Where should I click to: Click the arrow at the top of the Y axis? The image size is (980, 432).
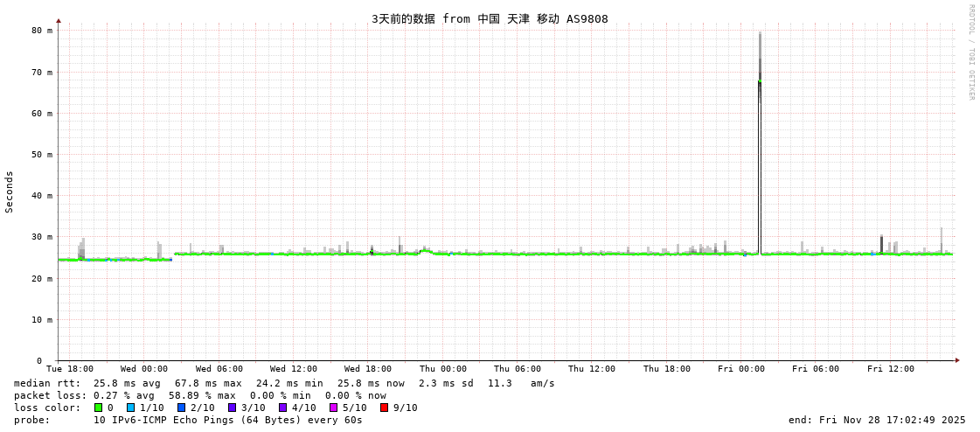59,20
